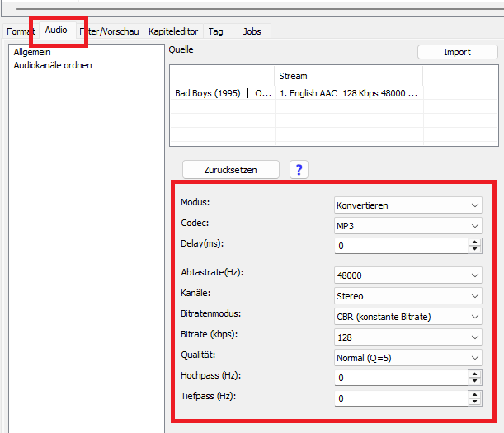The image size is (504, 433).
Task: Switch to the Tag tab
Action: tap(215, 31)
